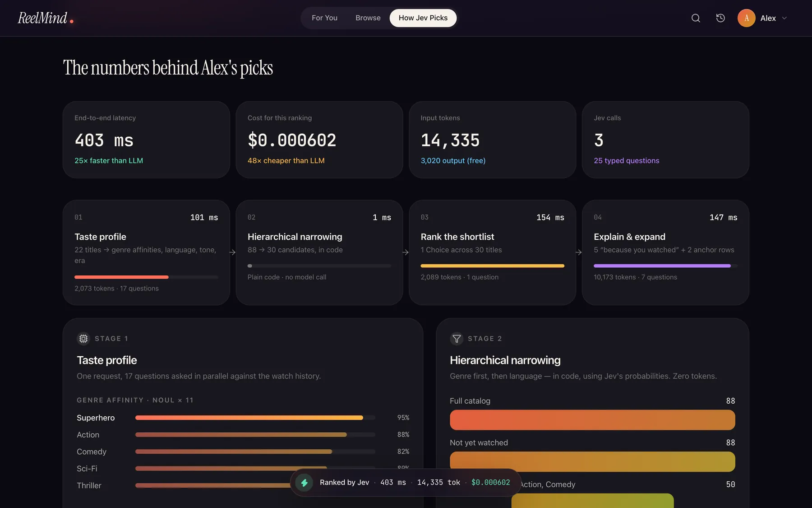The width and height of the screenshot is (812, 508).
Task: Click the Action genre affinity bar
Action: coord(255,434)
